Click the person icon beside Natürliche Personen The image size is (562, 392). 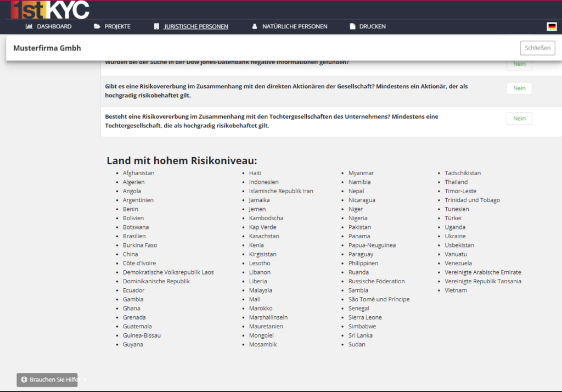[255, 26]
